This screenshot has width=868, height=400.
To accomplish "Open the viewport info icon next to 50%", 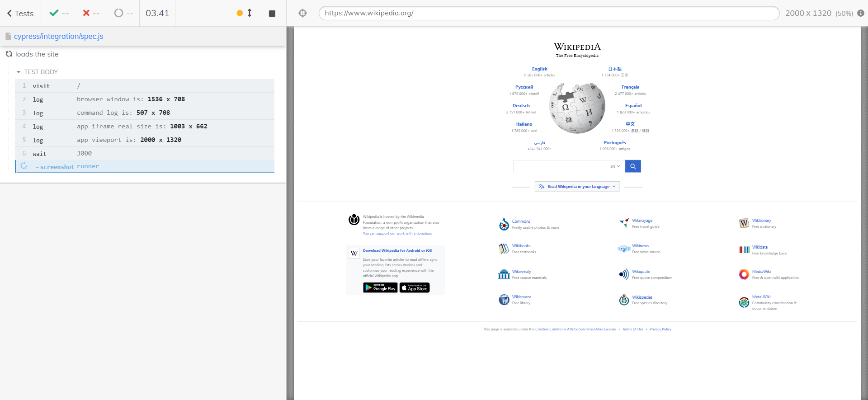I will pos(861,13).
